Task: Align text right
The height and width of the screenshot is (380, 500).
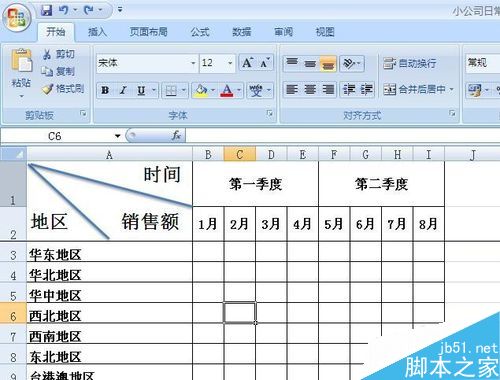Action: point(328,89)
